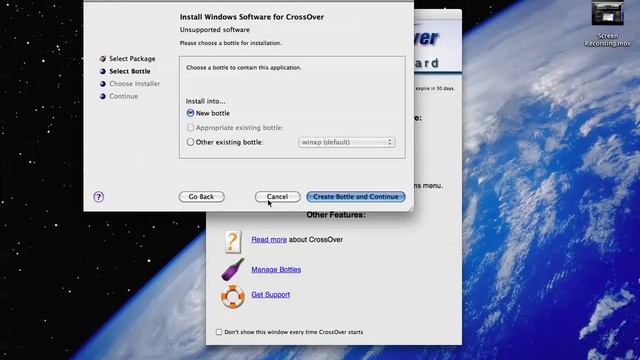
Task: Choose the New bottle radio option
Action: point(190,113)
